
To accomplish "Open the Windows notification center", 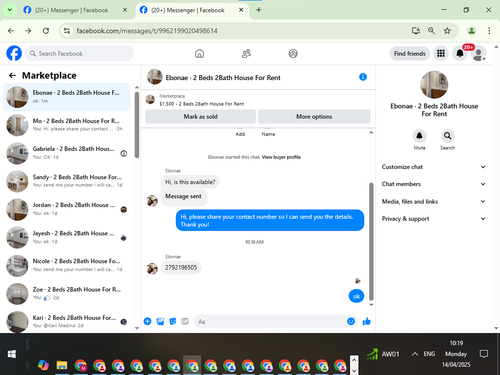I will (484, 354).
